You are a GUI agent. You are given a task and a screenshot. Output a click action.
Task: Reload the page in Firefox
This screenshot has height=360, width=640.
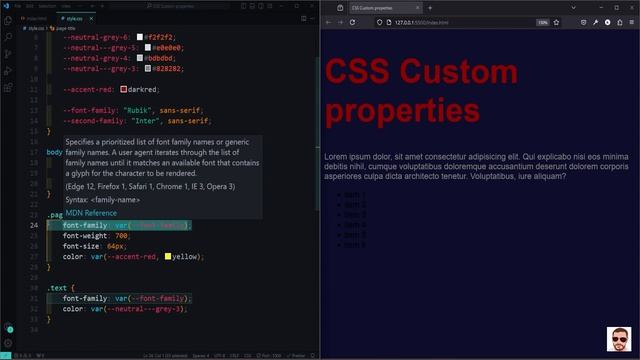352,22
